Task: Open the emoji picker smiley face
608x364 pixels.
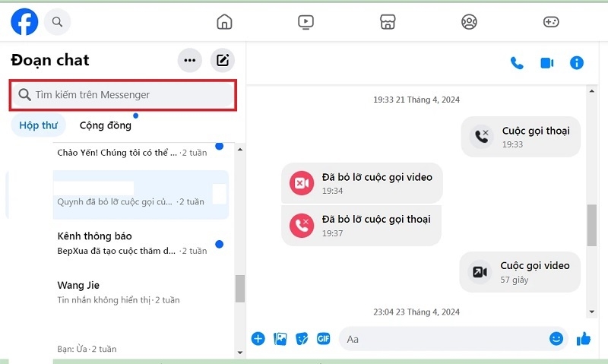Action: [x=556, y=339]
